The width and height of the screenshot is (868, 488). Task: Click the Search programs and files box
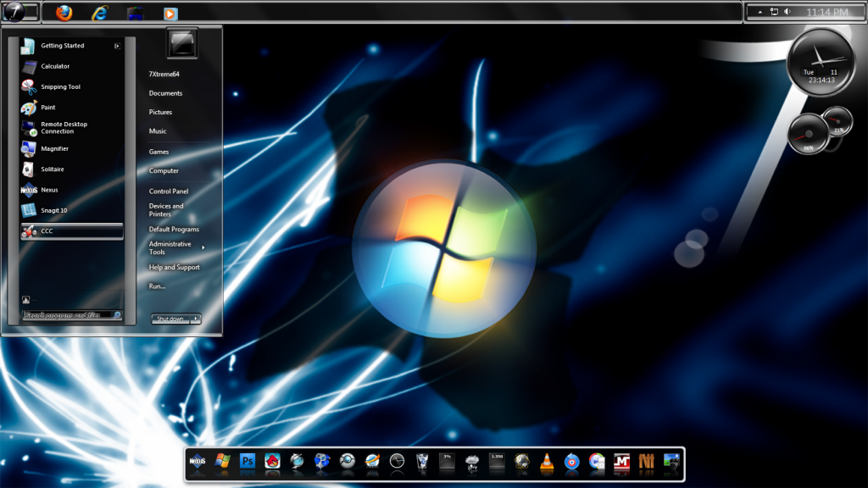(72, 315)
